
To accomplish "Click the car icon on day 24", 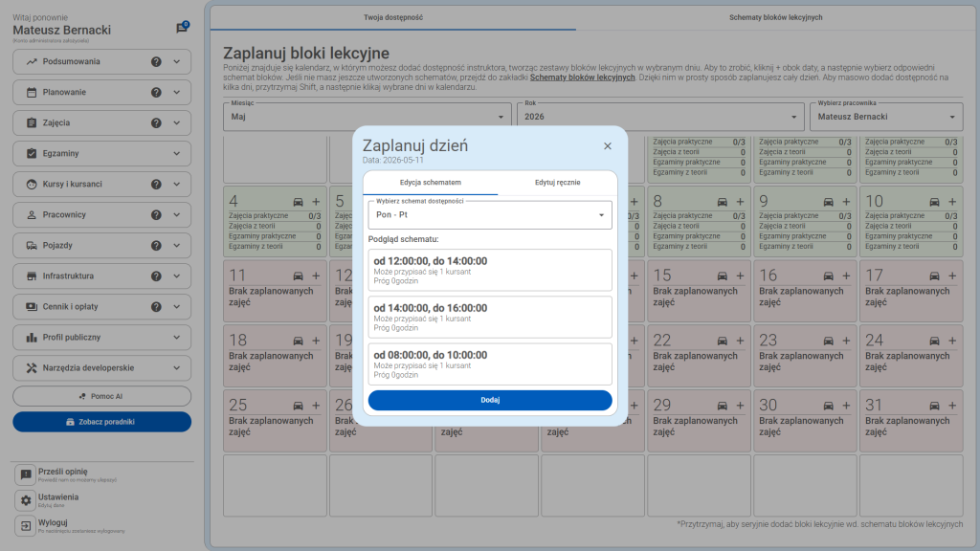I will pyautogui.click(x=933, y=341).
